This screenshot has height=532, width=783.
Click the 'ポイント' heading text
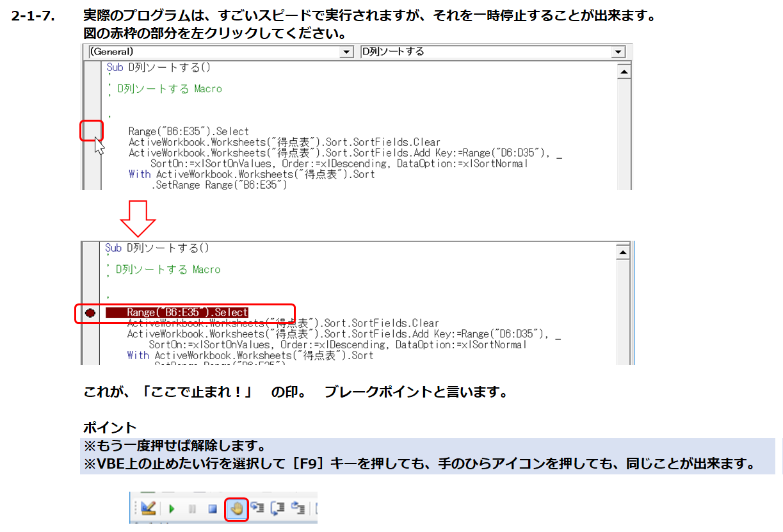click(x=110, y=428)
